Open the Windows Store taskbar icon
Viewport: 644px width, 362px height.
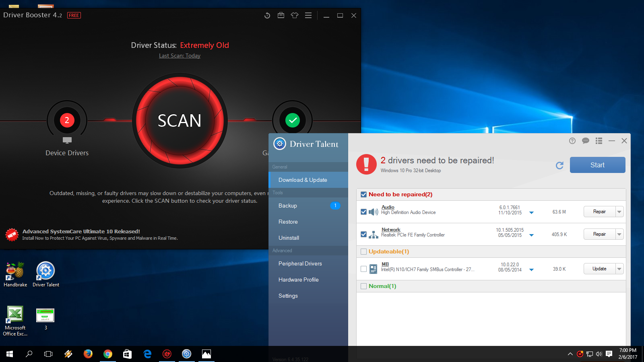click(127, 354)
